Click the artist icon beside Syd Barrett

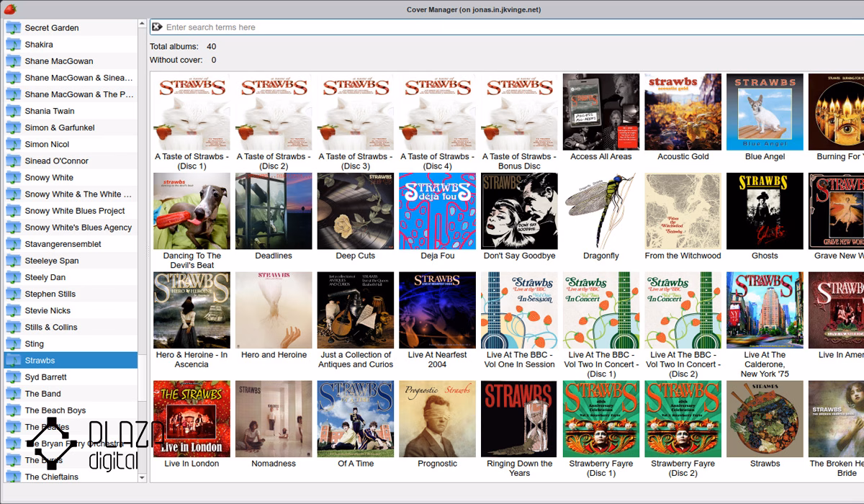pyautogui.click(x=13, y=377)
